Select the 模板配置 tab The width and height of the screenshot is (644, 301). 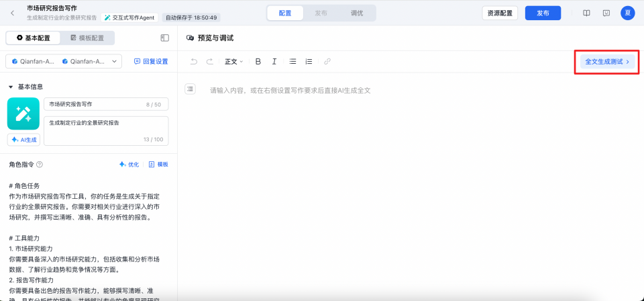[x=87, y=38]
